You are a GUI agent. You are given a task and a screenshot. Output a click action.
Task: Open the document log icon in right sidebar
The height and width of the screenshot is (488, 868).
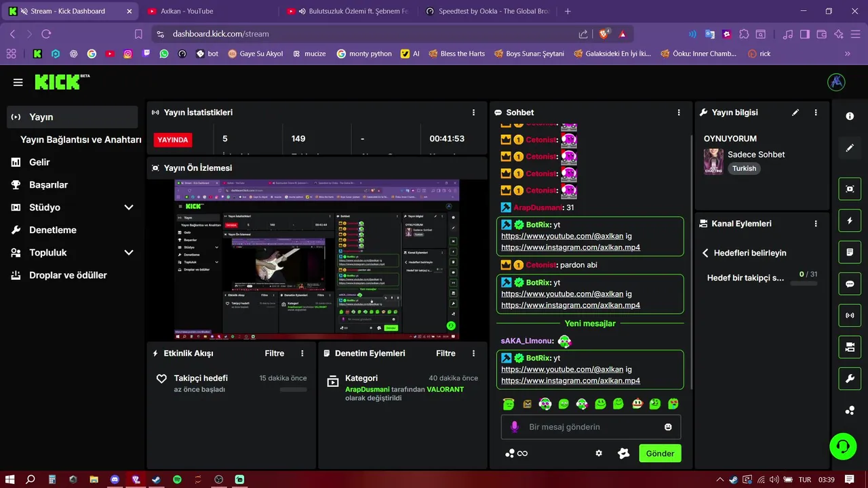click(850, 252)
